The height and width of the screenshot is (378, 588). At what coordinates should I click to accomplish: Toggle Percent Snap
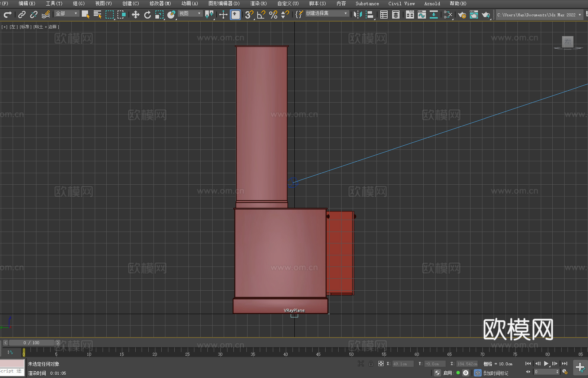pyautogui.click(x=273, y=14)
